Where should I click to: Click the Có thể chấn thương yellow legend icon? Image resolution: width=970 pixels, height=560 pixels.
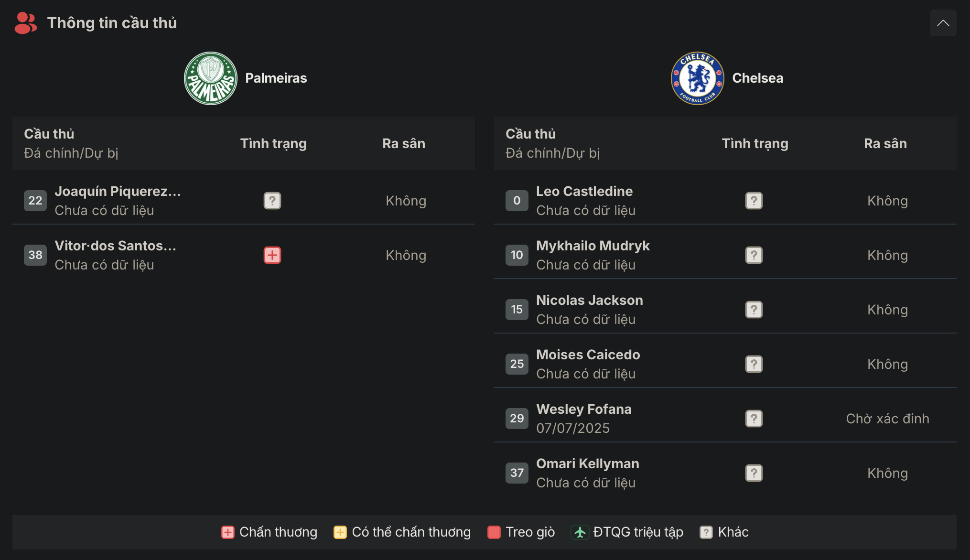click(x=340, y=532)
